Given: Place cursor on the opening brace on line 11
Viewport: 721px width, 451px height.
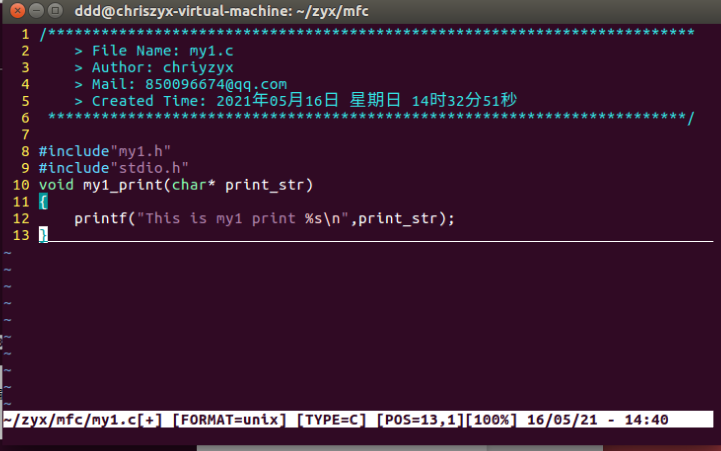Looking at the screenshot, I should (43, 201).
